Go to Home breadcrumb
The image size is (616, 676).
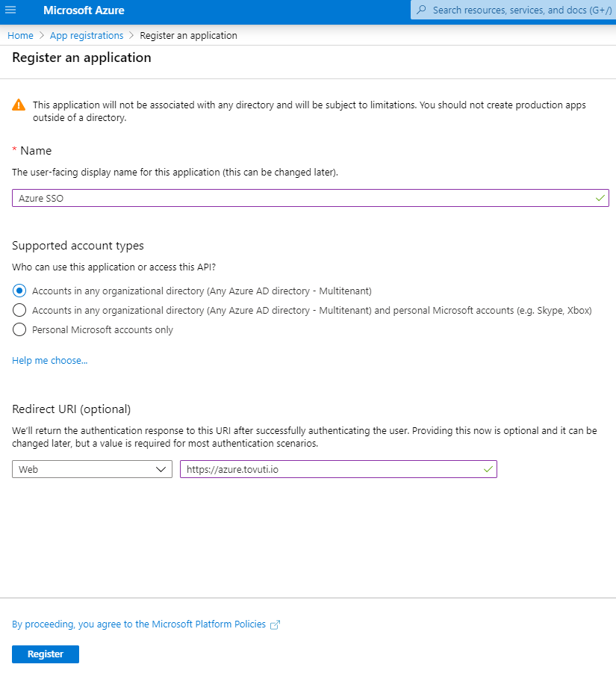coord(20,35)
